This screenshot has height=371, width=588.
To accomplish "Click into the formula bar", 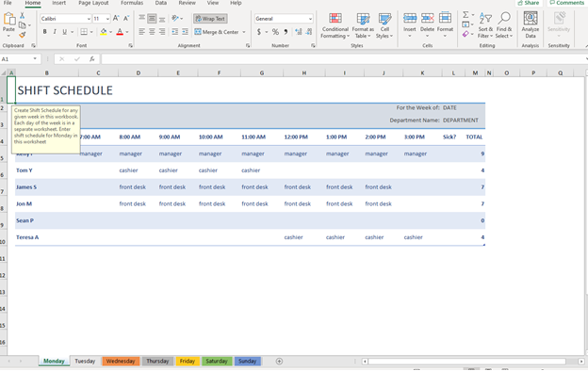I will click(x=343, y=58).
